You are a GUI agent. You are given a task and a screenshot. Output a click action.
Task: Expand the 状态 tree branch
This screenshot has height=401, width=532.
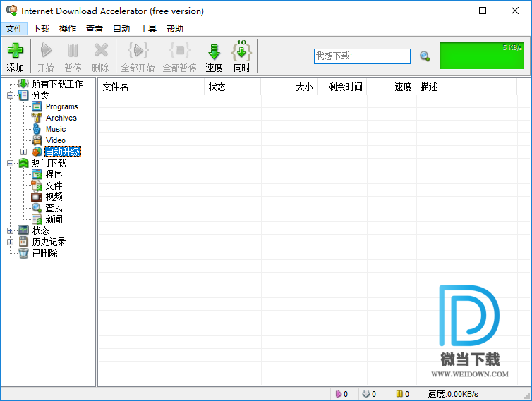tap(10, 231)
